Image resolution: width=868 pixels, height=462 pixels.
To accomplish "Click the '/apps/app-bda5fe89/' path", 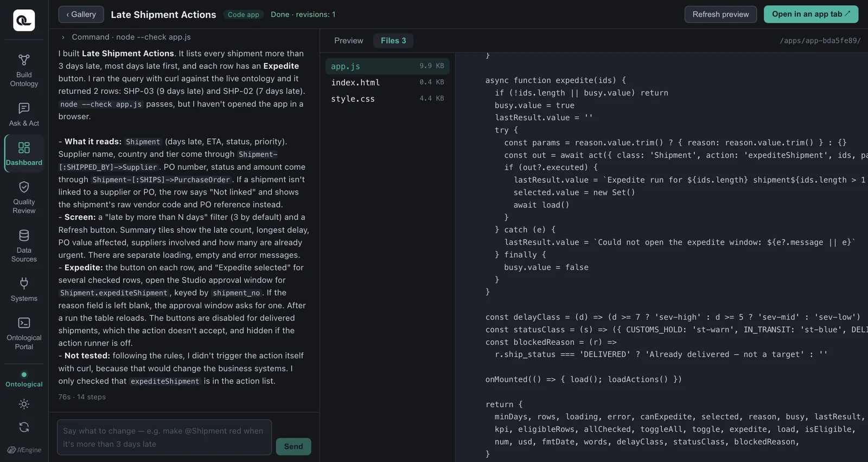I will tap(820, 41).
